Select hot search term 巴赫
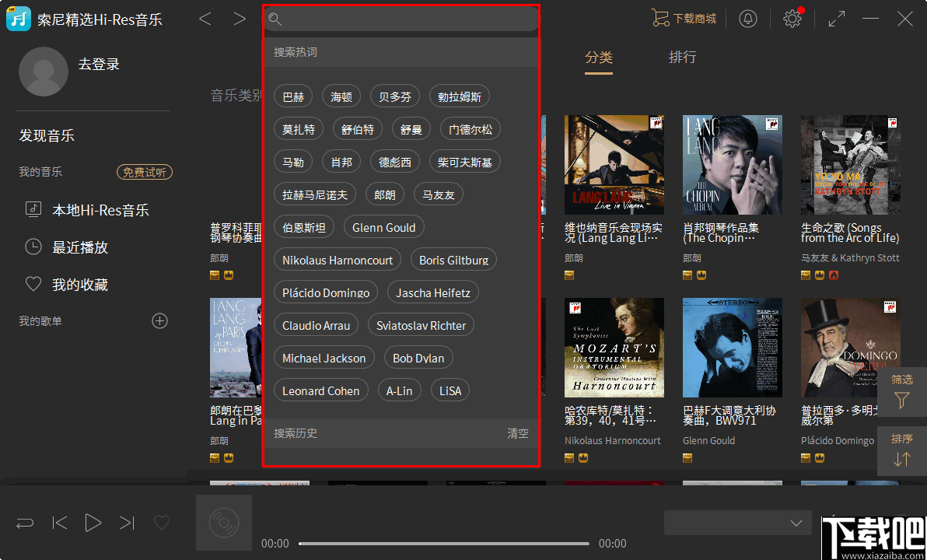 point(293,96)
